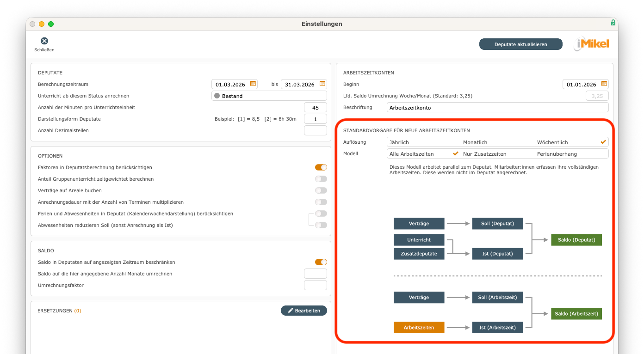644x354 pixels.
Task: Click Bearbeiten button for Ersetzungen
Action: pyautogui.click(x=303, y=311)
